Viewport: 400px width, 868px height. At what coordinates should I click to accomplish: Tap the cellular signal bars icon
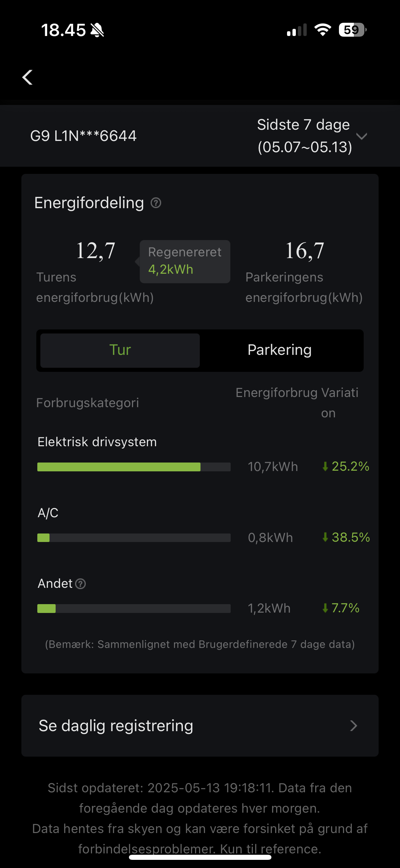[297, 30]
